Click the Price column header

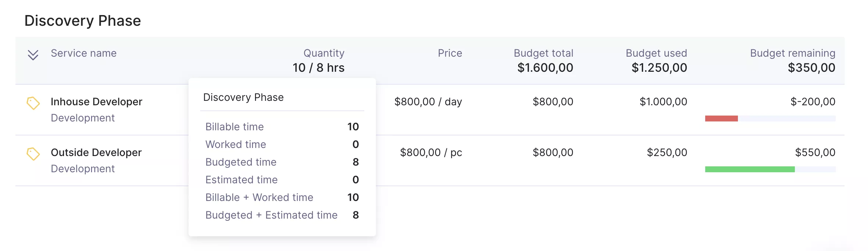tap(450, 53)
